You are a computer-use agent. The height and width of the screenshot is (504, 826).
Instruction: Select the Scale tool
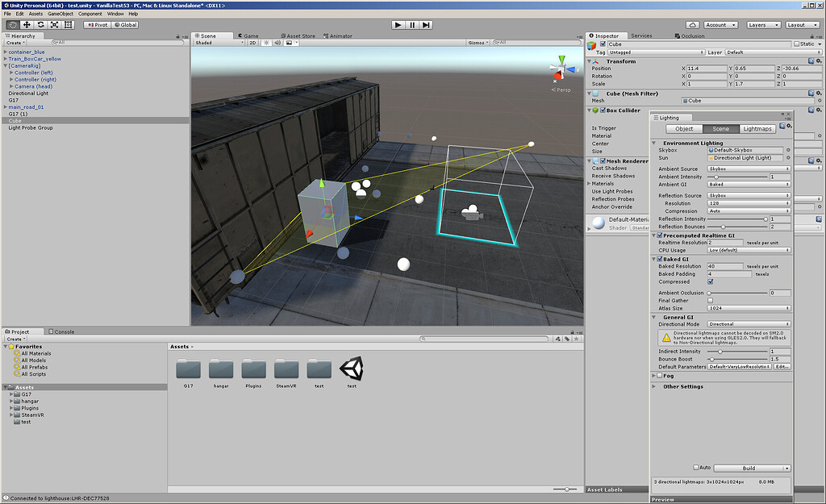tap(55, 24)
